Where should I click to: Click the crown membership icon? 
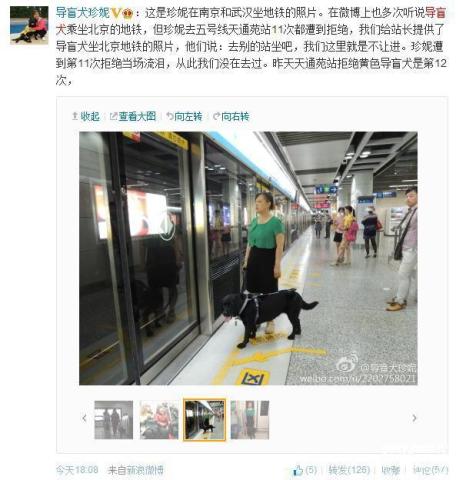coord(128,14)
